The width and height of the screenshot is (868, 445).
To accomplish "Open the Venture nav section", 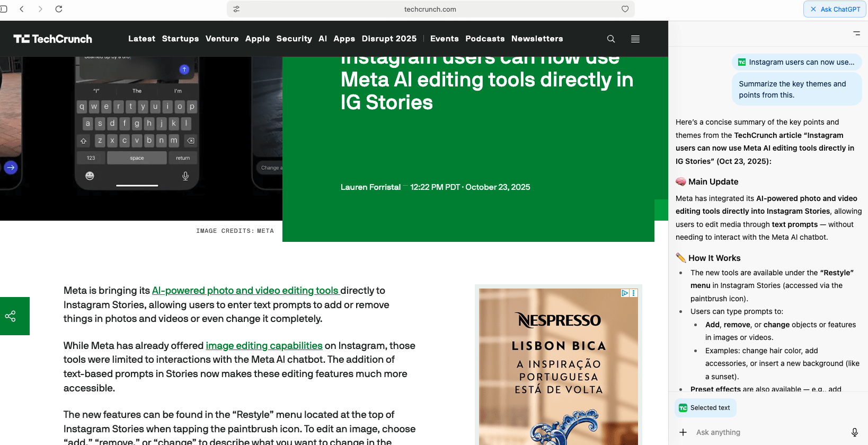I will click(x=222, y=39).
